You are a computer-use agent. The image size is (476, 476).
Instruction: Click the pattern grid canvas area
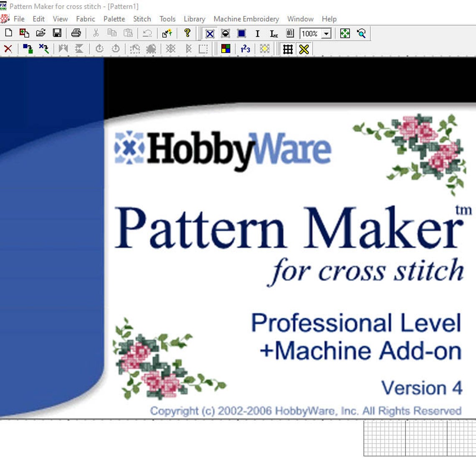coord(420,438)
